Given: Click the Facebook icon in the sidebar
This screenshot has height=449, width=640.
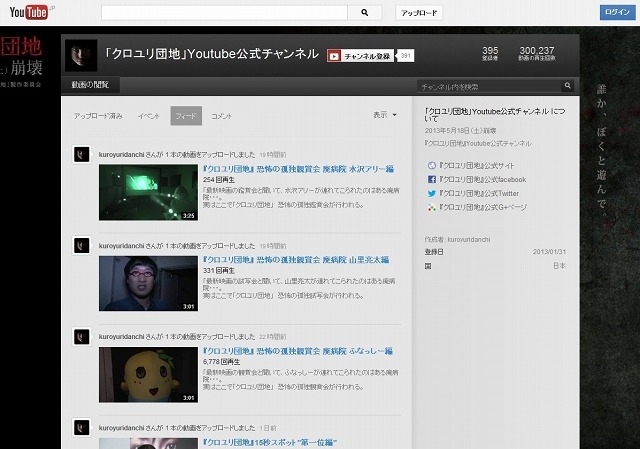Looking at the screenshot, I should [x=431, y=179].
